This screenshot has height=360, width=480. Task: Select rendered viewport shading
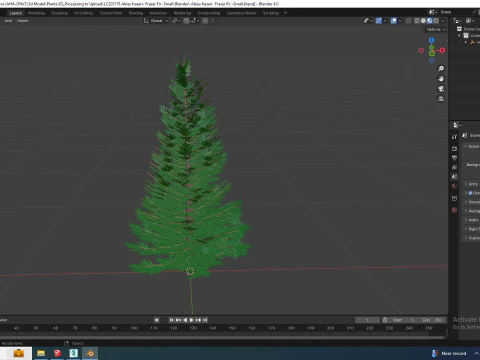point(436,21)
